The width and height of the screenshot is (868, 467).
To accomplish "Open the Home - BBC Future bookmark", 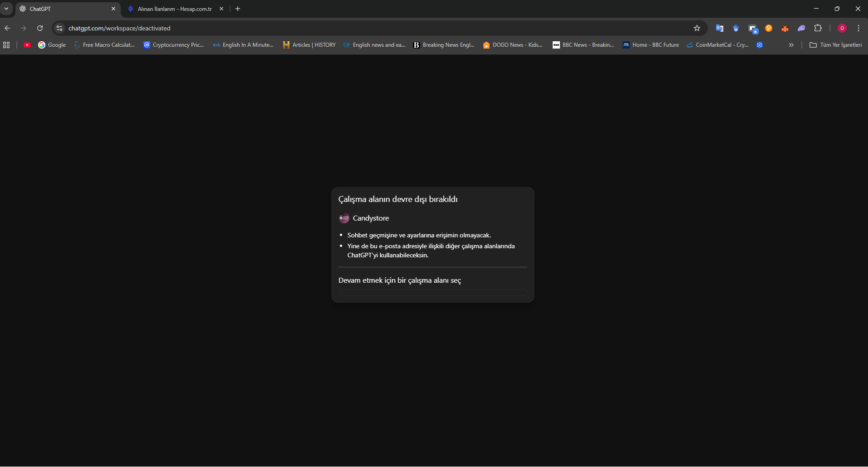I will [651, 45].
